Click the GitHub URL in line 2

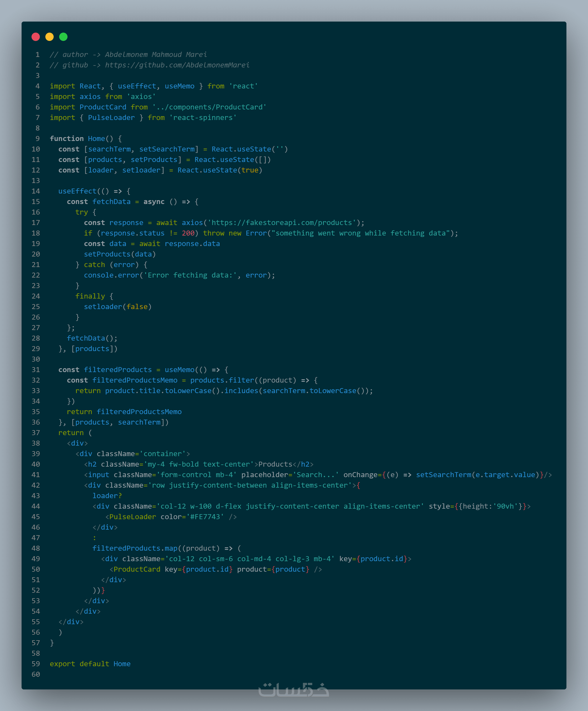click(177, 65)
